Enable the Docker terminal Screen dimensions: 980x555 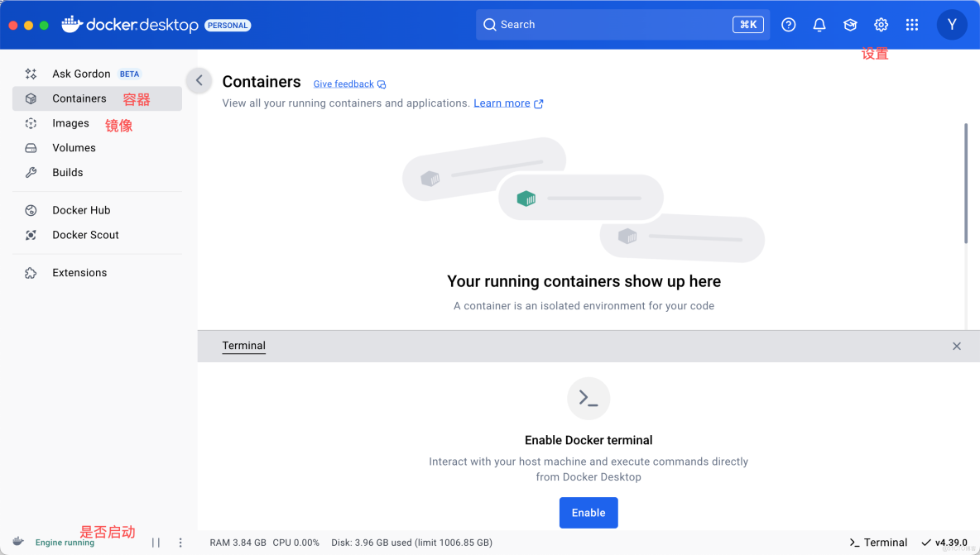(588, 513)
